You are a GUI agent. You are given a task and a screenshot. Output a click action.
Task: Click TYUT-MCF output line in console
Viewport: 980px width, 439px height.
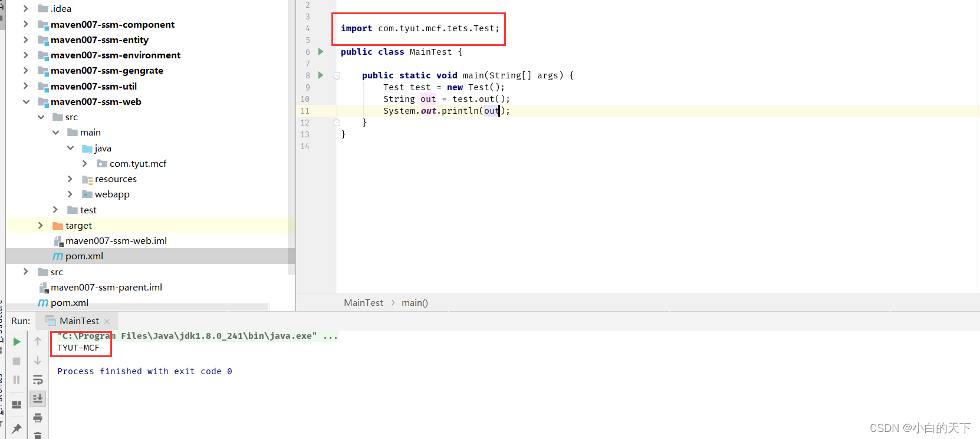78,348
